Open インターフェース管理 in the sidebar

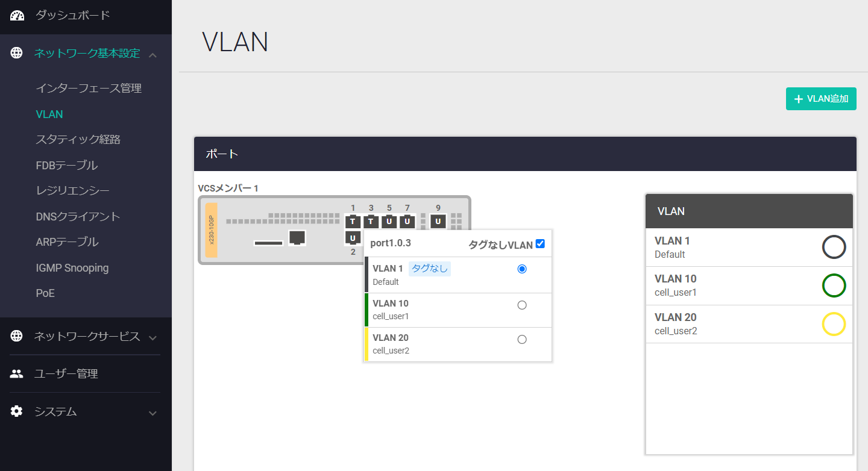pos(89,88)
